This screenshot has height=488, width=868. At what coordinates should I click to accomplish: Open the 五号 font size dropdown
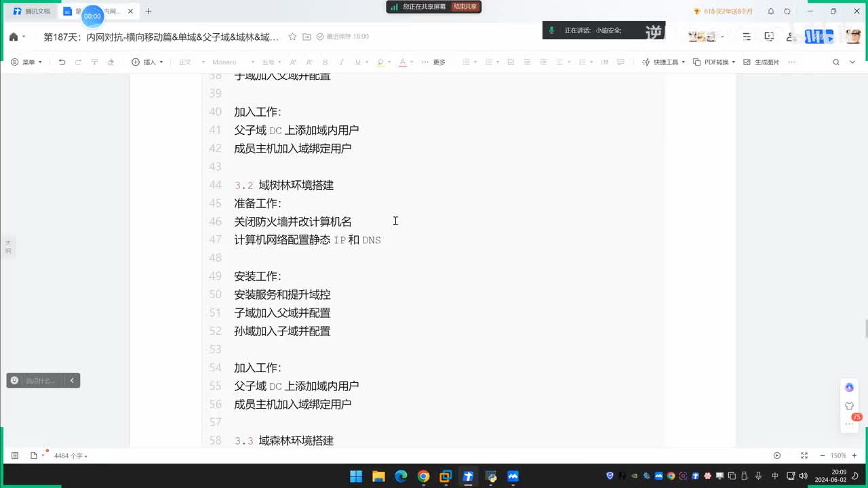click(272, 62)
